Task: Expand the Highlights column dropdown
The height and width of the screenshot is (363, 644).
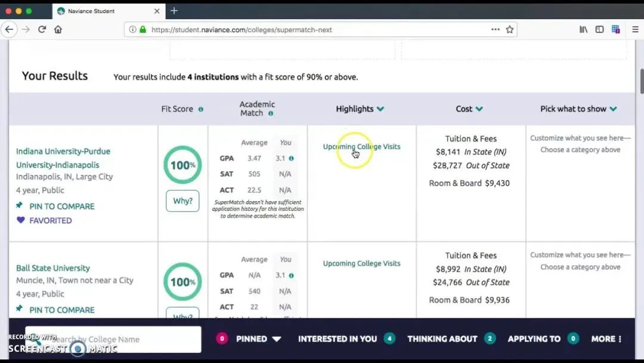Action: coord(360,109)
